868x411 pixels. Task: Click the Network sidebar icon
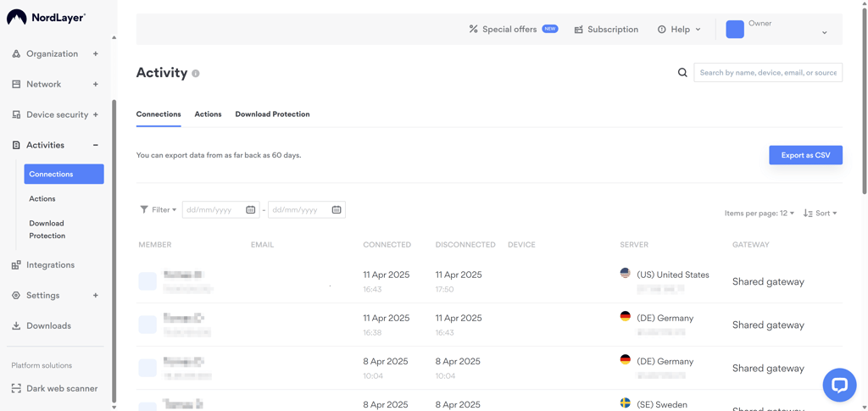point(16,84)
